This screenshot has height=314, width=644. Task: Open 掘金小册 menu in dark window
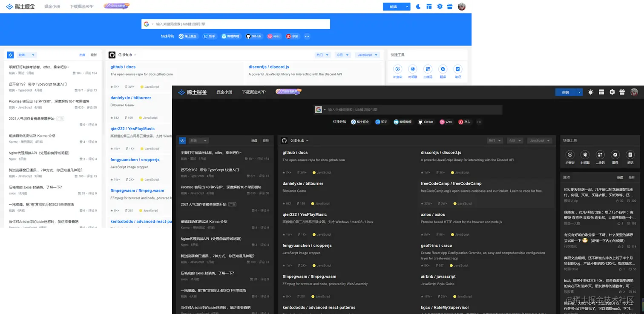(x=224, y=92)
